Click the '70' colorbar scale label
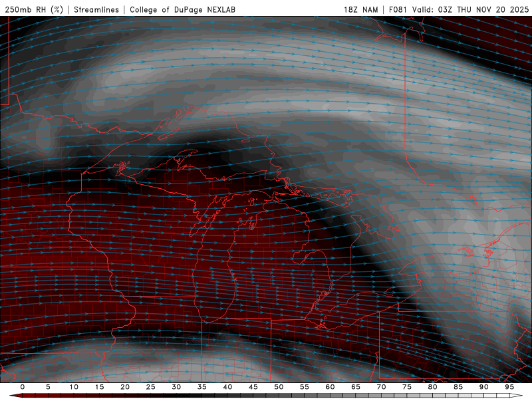The image size is (532, 399). [381, 387]
